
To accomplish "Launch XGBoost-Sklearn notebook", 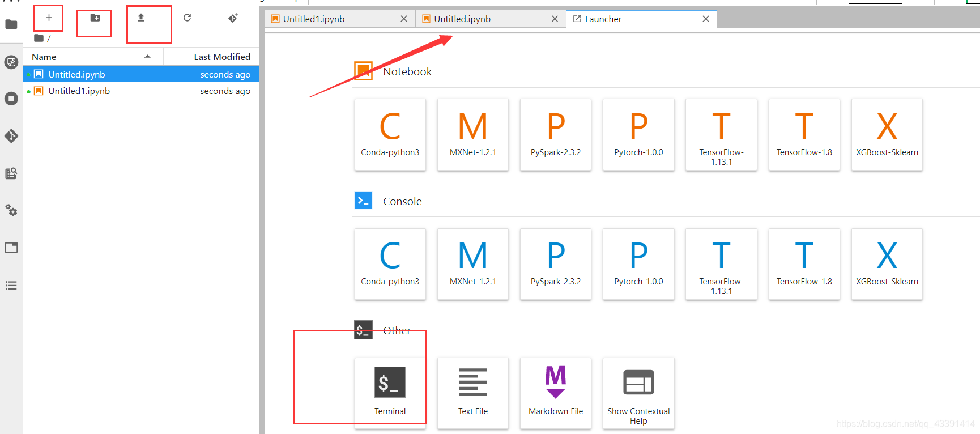I will (887, 134).
